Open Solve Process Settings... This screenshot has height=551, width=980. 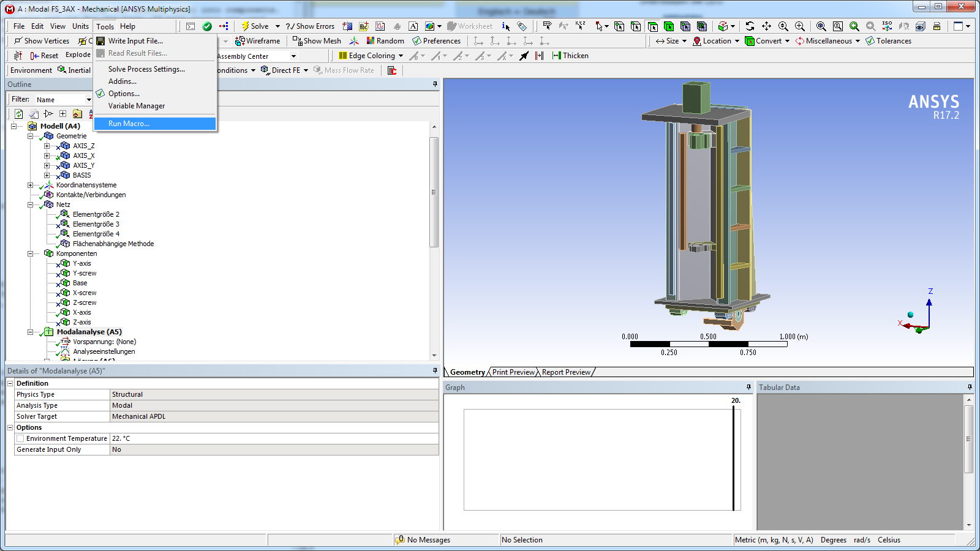point(155,69)
